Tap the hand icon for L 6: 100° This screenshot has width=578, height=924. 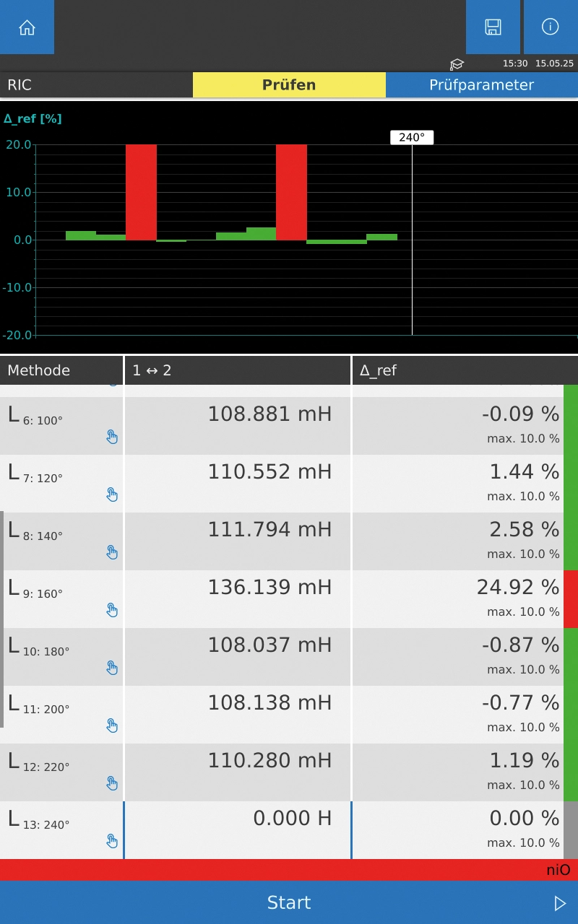[x=112, y=437]
